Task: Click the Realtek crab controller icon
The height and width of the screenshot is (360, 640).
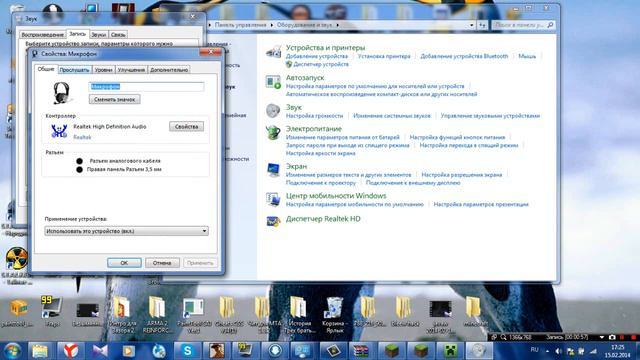Action: pyautogui.click(x=59, y=131)
